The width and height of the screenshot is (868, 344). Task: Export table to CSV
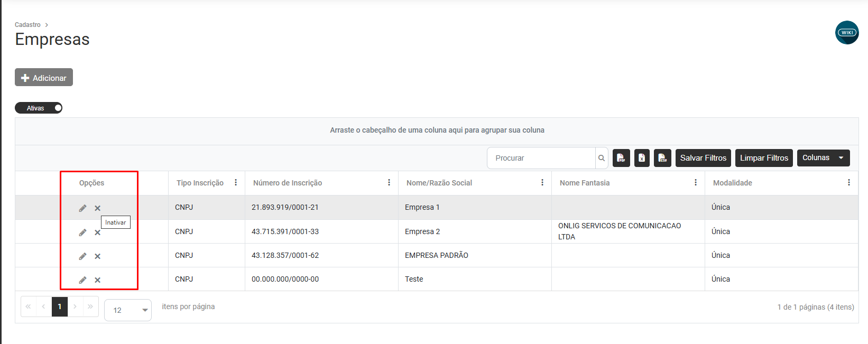[662, 158]
